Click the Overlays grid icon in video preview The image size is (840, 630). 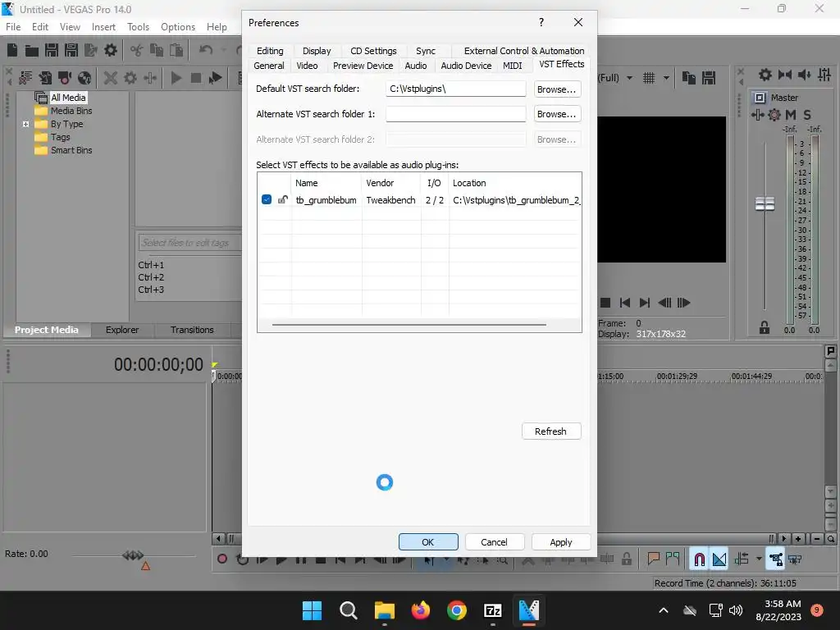(649, 78)
